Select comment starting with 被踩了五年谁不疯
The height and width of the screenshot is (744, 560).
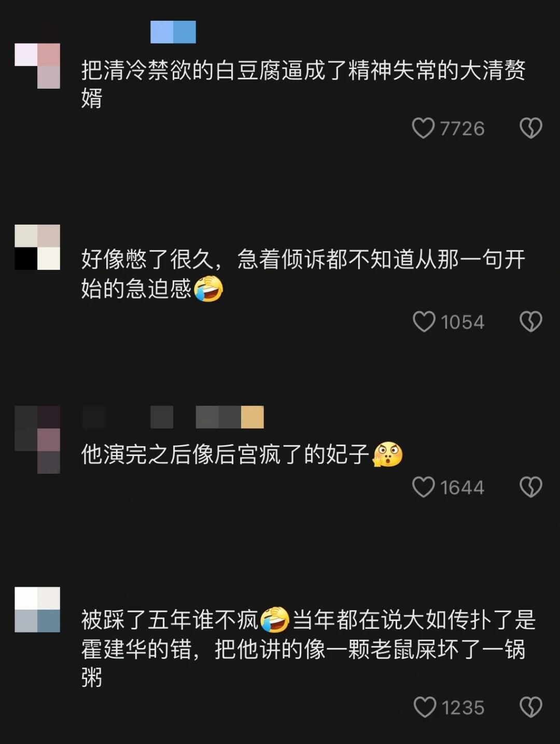pyautogui.click(x=309, y=649)
